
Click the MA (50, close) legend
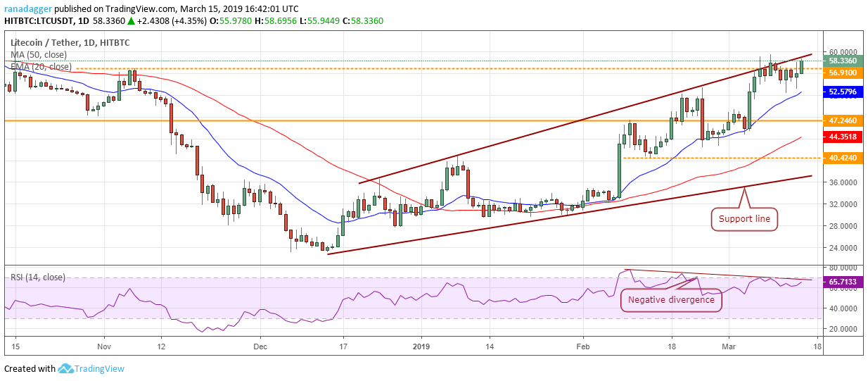click(x=39, y=54)
